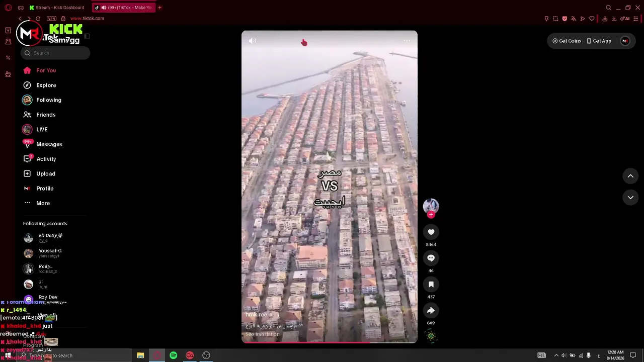Click See translation under the caption
Screen dimensions: 644x362
[x=263, y=334]
